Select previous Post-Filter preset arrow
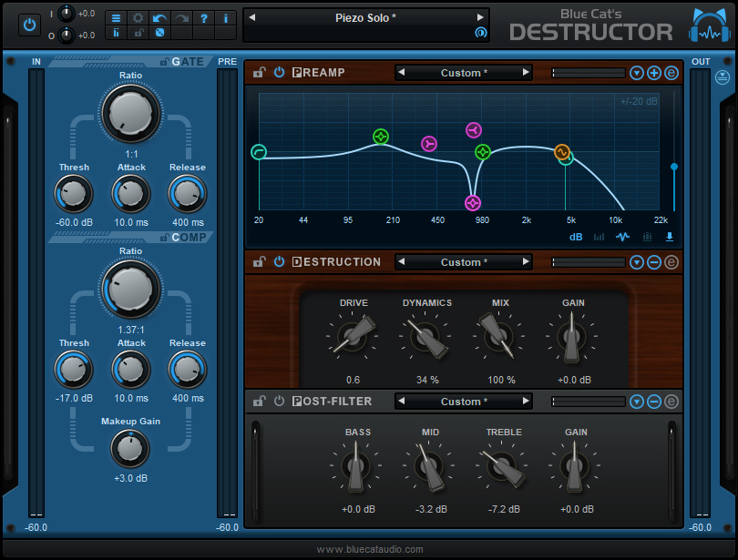This screenshot has height=560, width=738. coord(402,401)
